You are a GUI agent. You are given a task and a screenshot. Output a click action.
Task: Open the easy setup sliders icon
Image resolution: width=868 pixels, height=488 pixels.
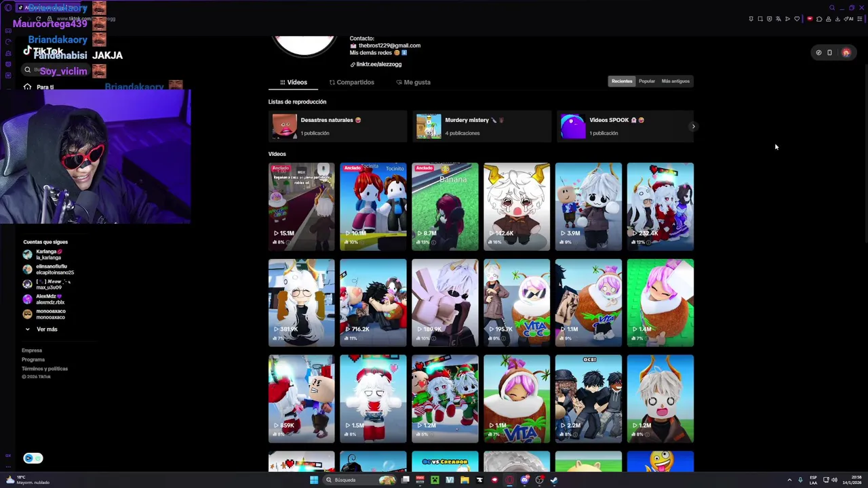(x=860, y=19)
